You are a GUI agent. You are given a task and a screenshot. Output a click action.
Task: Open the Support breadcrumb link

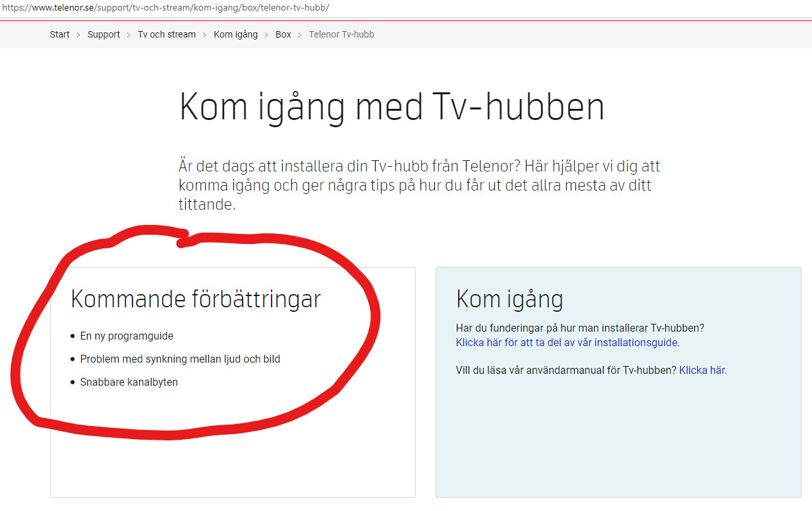(x=103, y=34)
